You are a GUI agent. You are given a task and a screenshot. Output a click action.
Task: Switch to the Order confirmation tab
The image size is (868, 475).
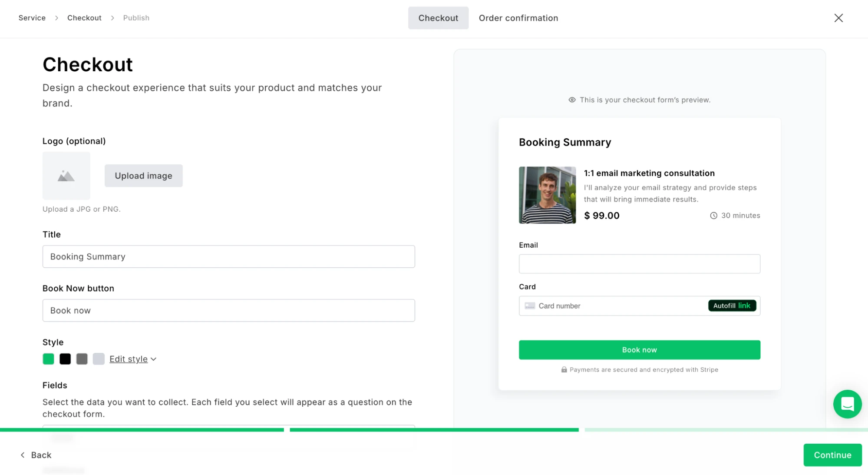click(518, 18)
